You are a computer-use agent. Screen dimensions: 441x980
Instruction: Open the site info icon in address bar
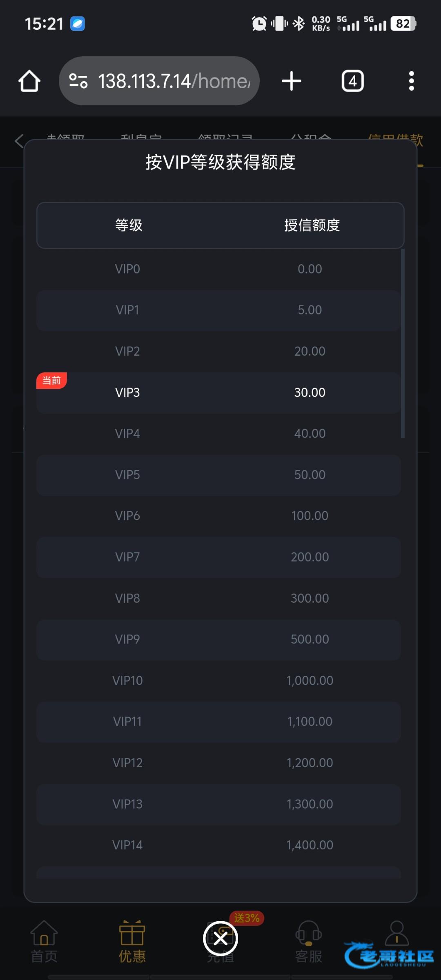78,81
